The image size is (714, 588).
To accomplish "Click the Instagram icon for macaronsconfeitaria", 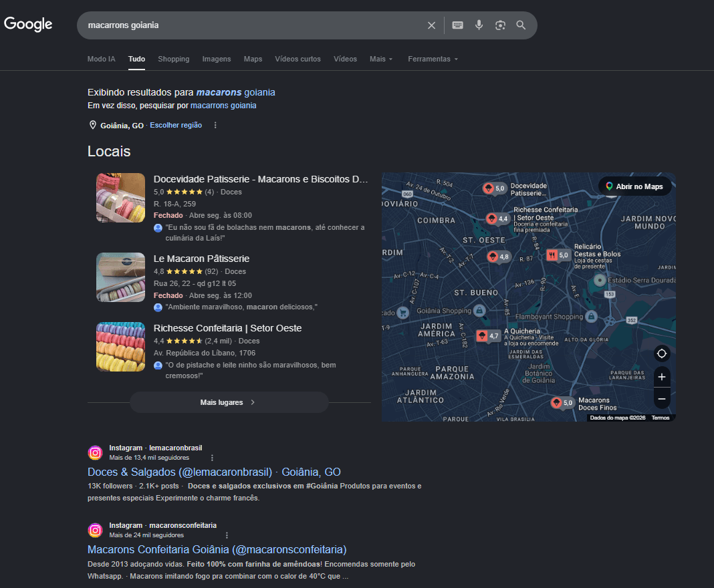I will point(95,530).
